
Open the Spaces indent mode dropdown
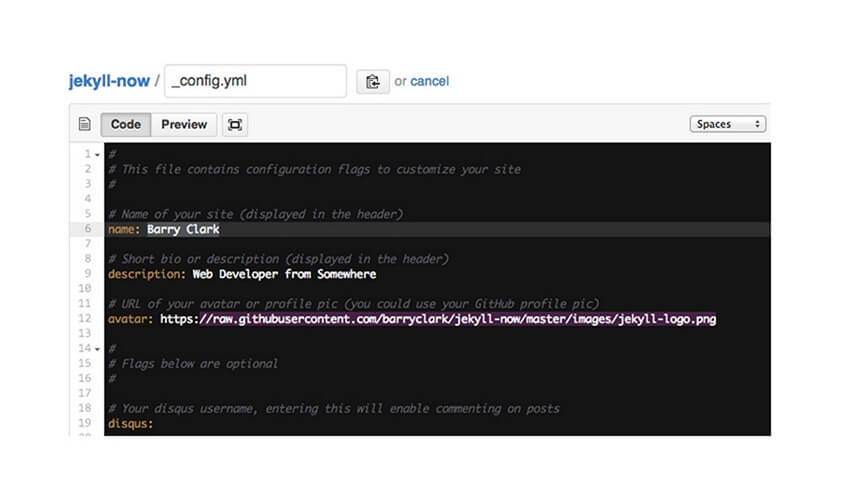click(727, 124)
